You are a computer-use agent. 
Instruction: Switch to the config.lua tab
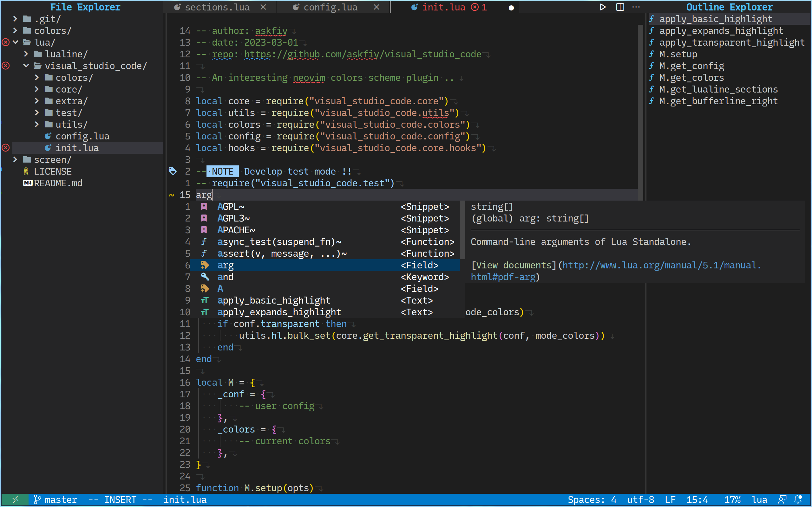[330, 7]
